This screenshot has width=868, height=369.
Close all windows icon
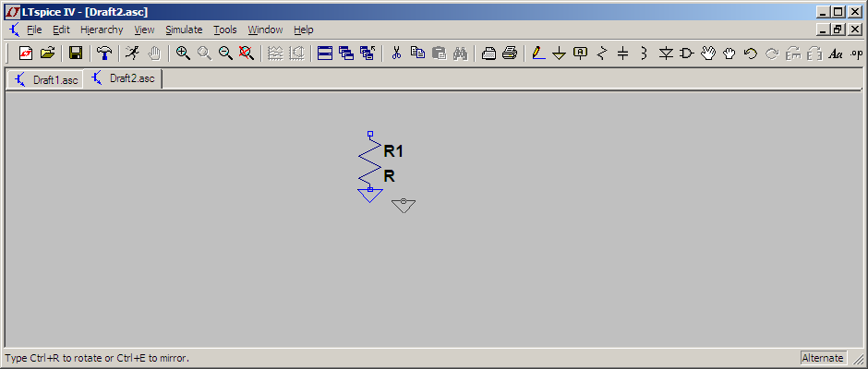(368, 54)
